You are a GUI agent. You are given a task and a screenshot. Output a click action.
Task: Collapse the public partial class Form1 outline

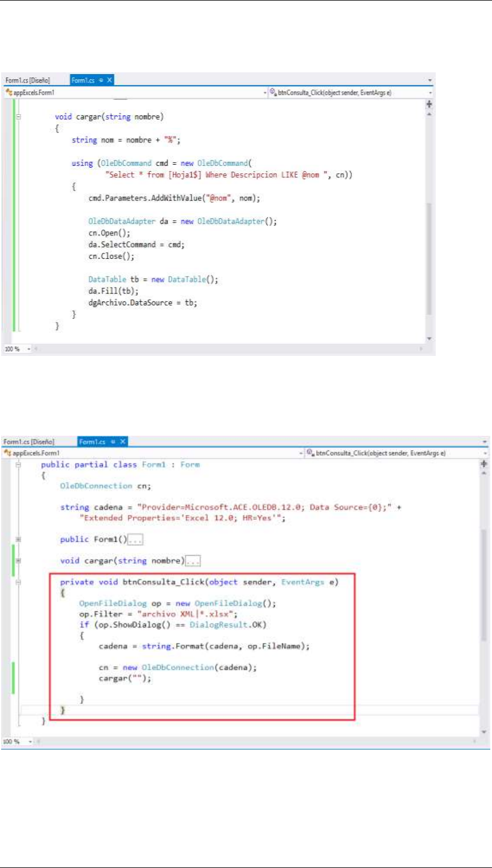[20, 464]
